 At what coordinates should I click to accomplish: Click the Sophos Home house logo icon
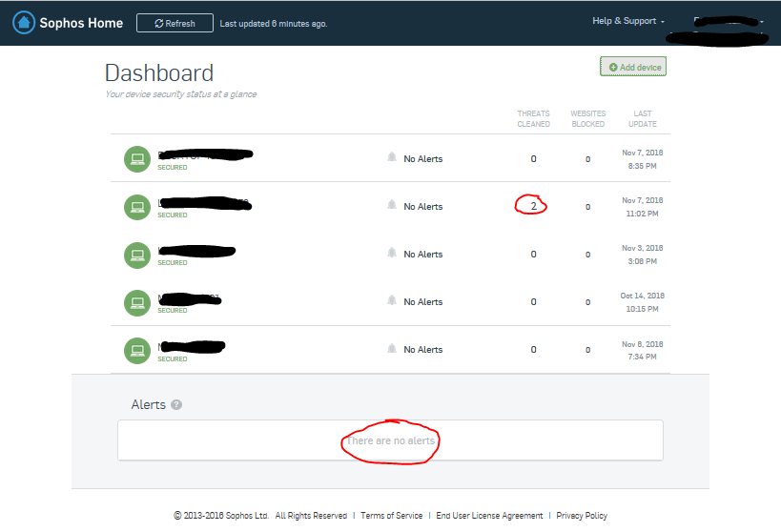[24, 23]
